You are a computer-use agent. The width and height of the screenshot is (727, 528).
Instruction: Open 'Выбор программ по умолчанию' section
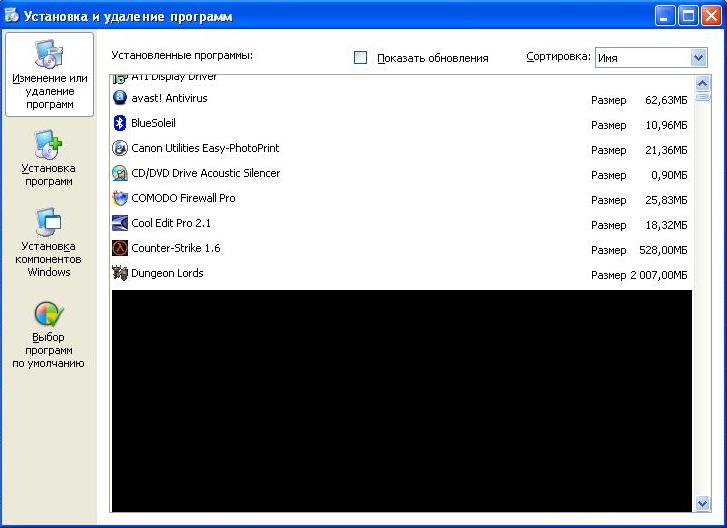(x=49, y=334)
